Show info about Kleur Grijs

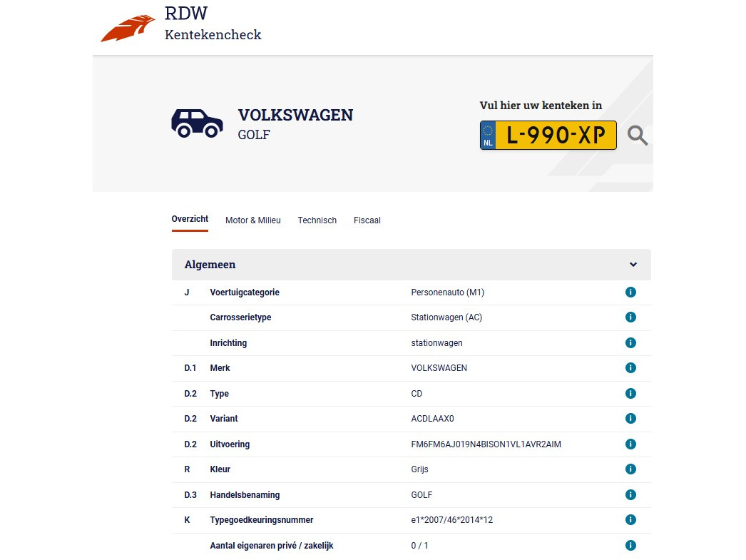pyautogui.click(x=630, y=469)
